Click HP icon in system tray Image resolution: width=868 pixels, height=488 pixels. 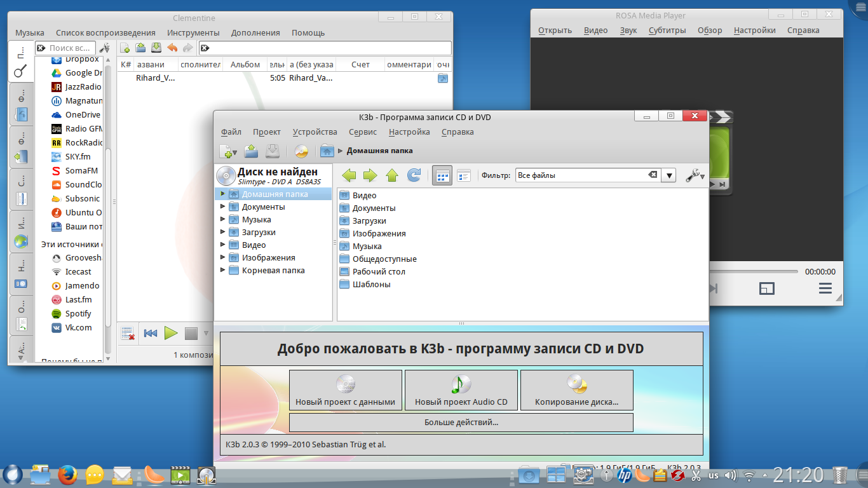pyautogui.click(x=625, y=475)
